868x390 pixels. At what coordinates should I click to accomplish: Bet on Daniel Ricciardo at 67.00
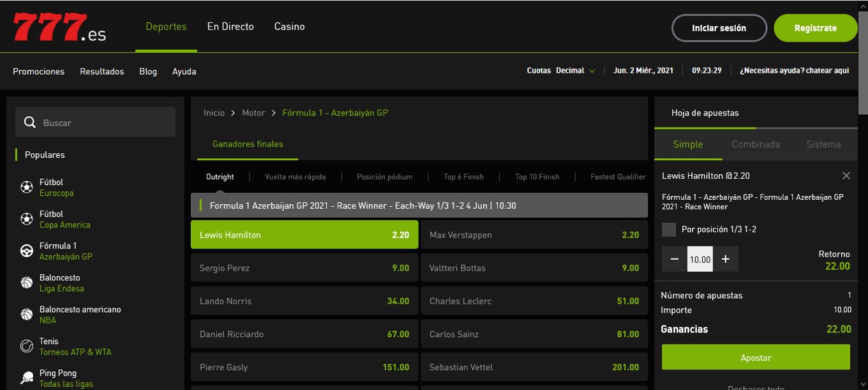(304, 334)
